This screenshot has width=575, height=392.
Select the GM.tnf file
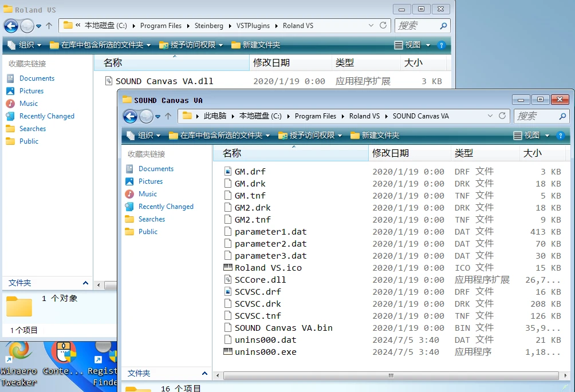tap(250, 196)
